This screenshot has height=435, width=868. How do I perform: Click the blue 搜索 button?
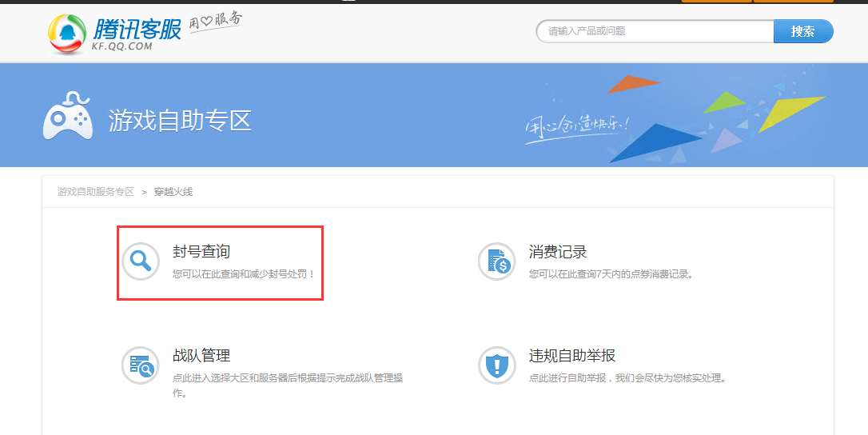(802, 32)
